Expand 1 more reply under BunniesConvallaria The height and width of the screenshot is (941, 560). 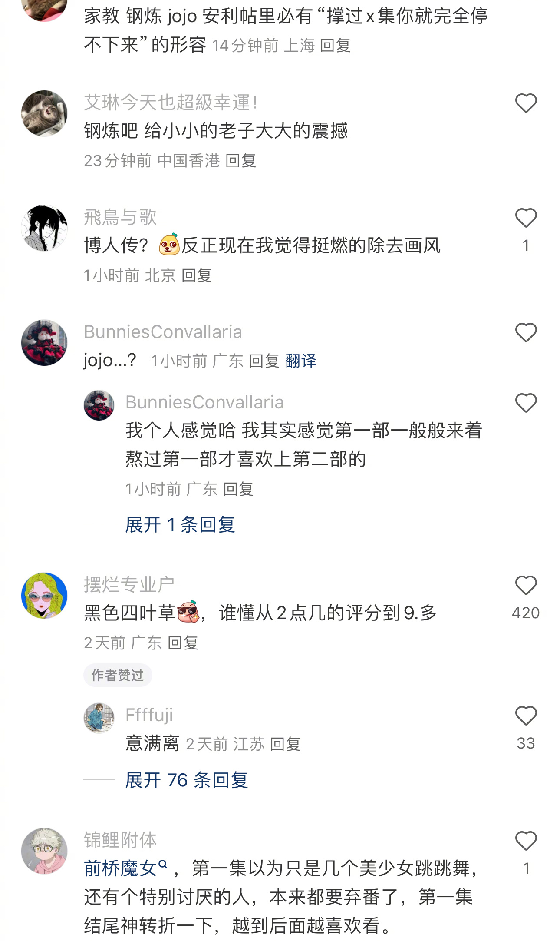pyautogui.click(x=180, y=525)
